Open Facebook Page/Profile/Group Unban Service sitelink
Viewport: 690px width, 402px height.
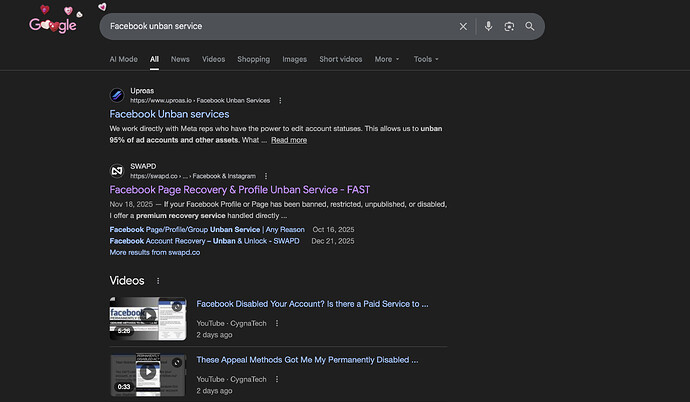point(207,230)
